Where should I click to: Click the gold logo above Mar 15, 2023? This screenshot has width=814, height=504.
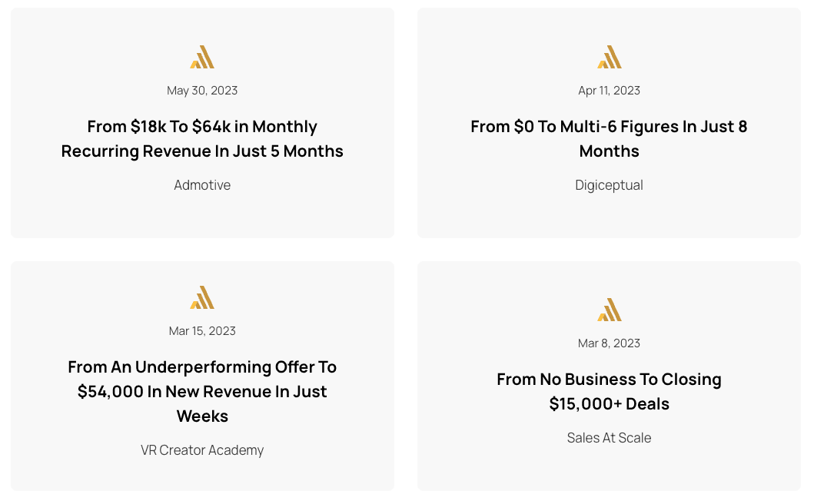tap(202, 297)
